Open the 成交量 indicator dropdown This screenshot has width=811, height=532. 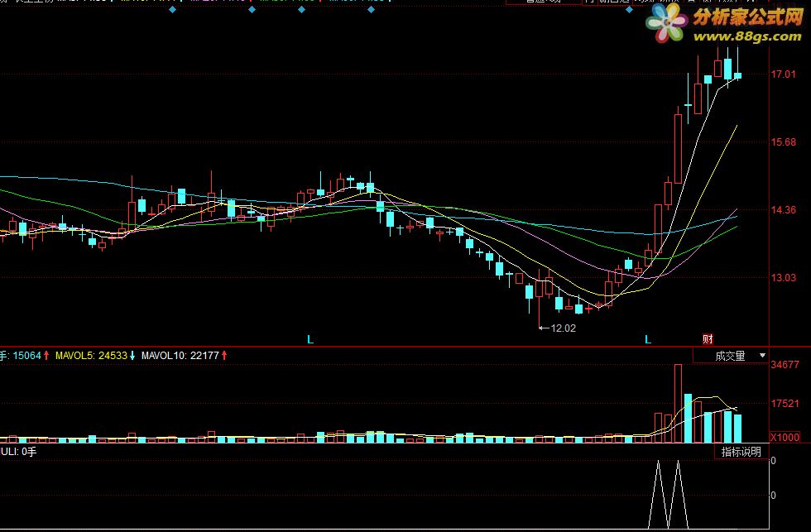click(730, 356)
